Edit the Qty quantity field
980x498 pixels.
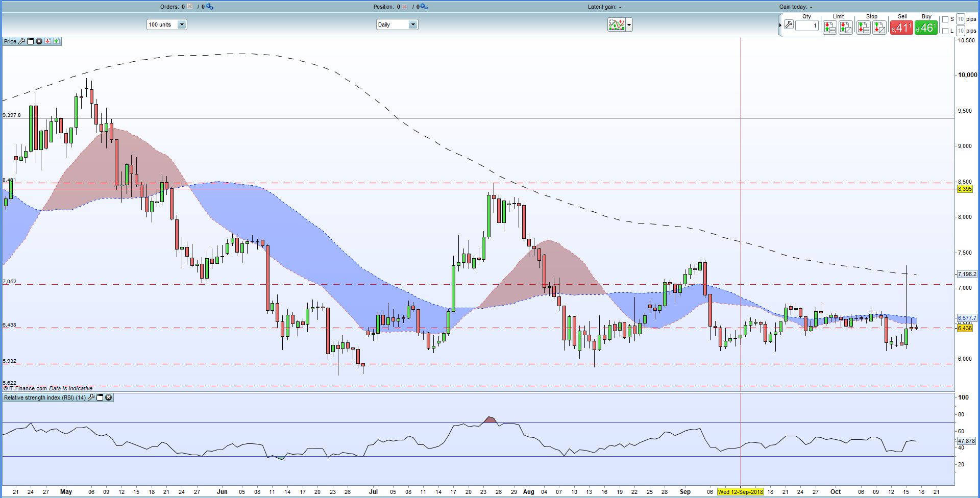coord(806,26)
